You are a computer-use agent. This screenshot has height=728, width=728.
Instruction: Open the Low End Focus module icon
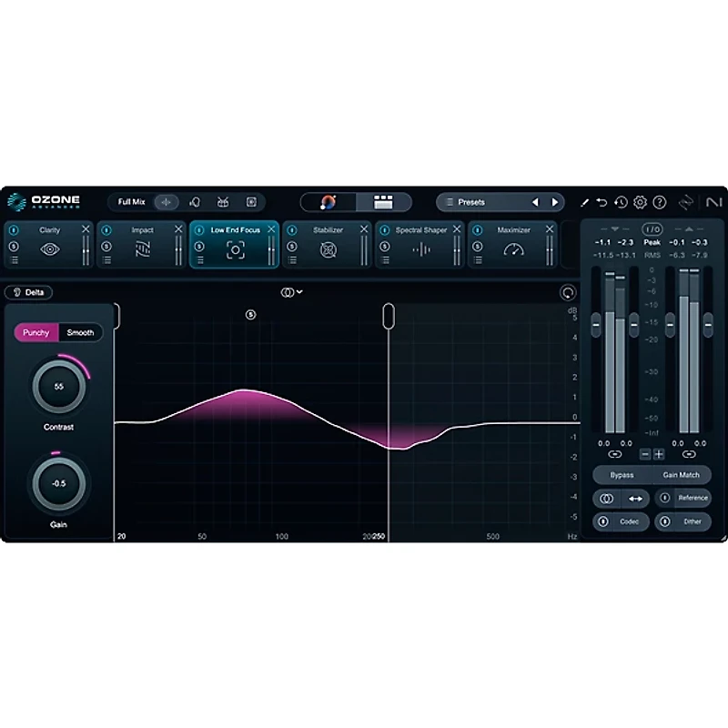point(236,250)
